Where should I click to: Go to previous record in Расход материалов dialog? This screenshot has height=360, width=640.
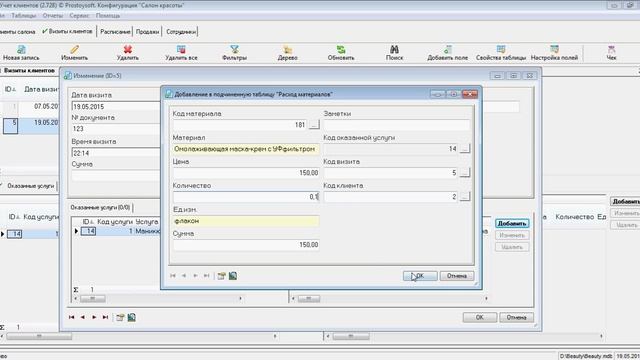(184, 276)
